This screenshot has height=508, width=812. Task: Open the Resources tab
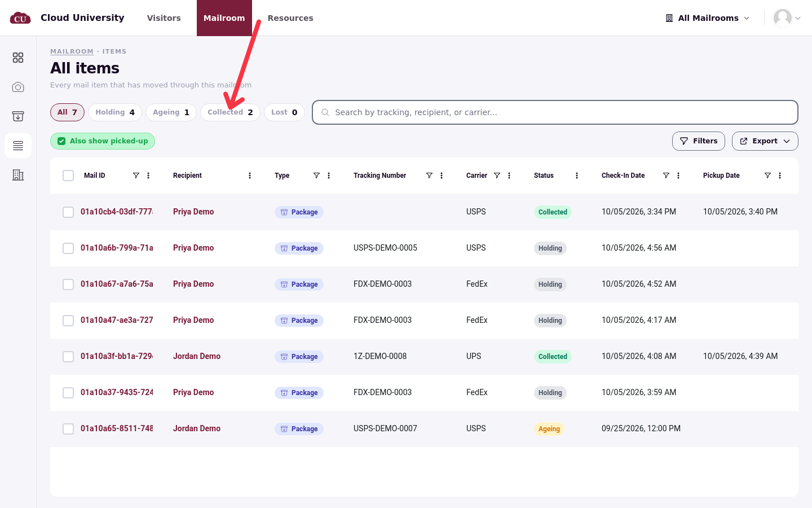[290, 18]
